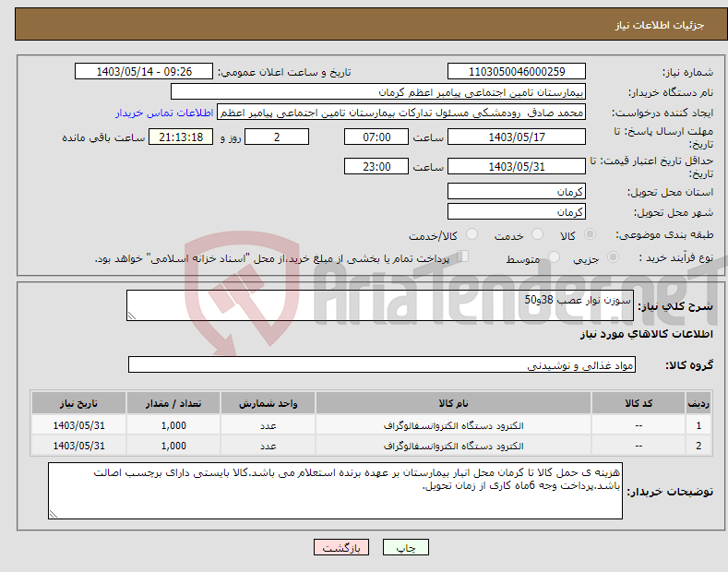This screenshot has height=572, width=728.
Task: Click the delivery province field کرمان
Action: coord(517,191)
